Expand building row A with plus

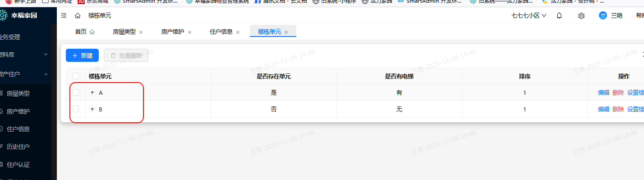[92, 92]
